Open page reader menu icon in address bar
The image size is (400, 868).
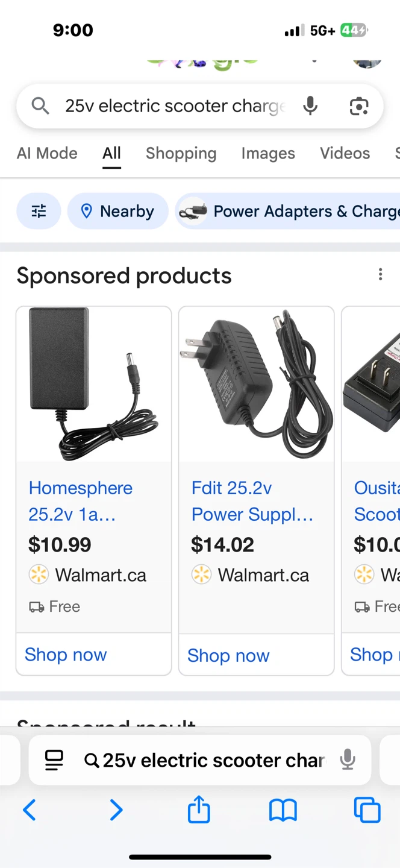tap(54, 760)
